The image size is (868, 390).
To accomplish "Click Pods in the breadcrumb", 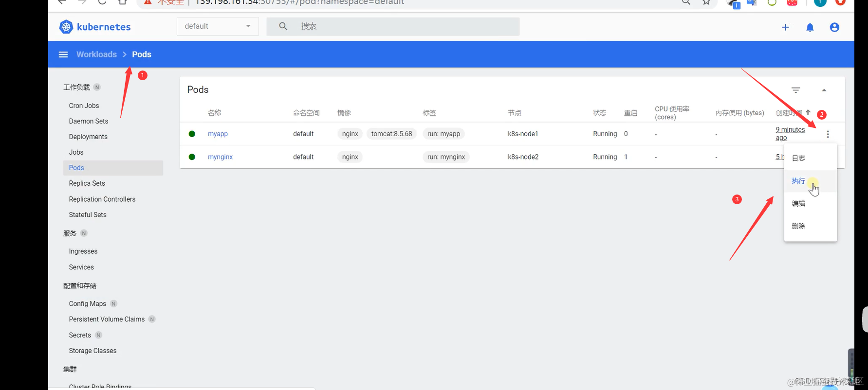I will [x=142, y=54].
